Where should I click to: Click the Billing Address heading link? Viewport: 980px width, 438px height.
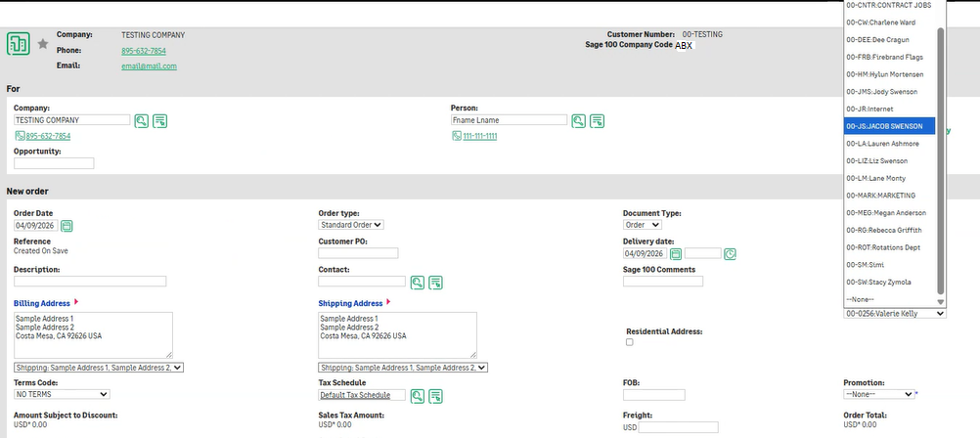tap(41, 304)
